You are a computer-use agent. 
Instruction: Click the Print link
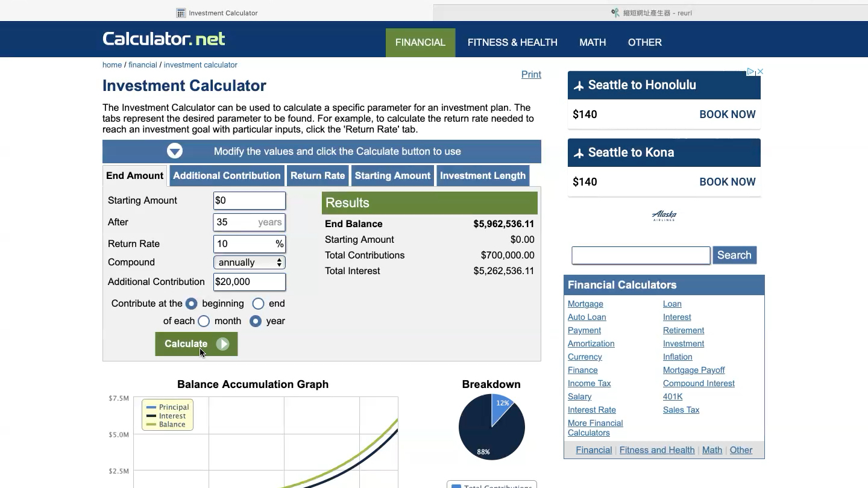531,74
